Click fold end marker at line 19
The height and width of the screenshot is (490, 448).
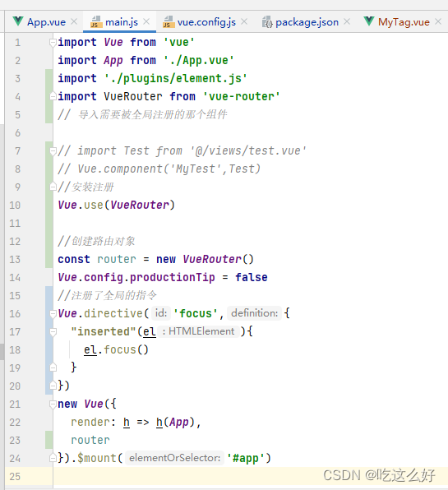[x=53, y=367]
